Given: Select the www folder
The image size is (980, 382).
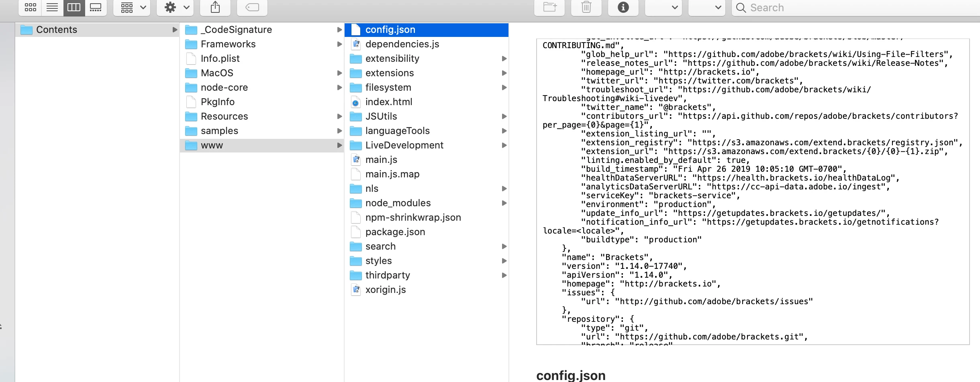Looking at the screenshot, I should pyautogui.click(x=262, y=145).
